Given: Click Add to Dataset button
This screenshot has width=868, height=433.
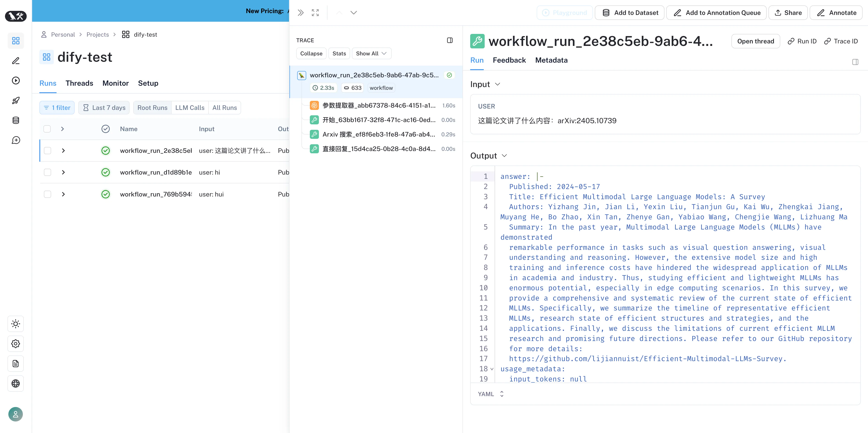Looking at the screenshot, I should (629, 13).
